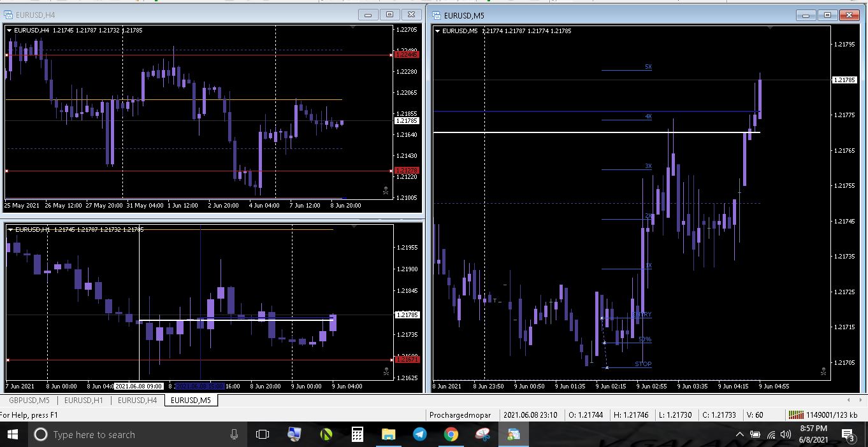The height and width of the screenshot is (447, 868).
Task: Click the 2021.06.08 23:10 status bar time
Action: point(530,415)
